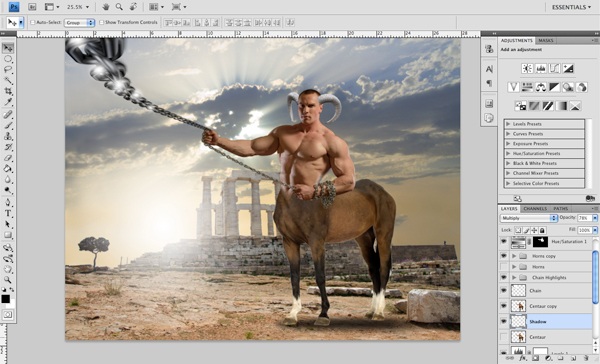Screen dimensions: 600x364
Task: Select the Elliptical Marquee tool
Action: click(8, 59)
